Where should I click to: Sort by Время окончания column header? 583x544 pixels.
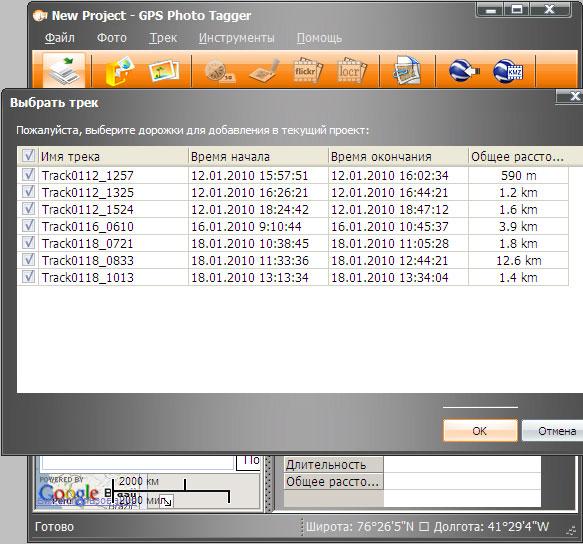pos(398,157)
